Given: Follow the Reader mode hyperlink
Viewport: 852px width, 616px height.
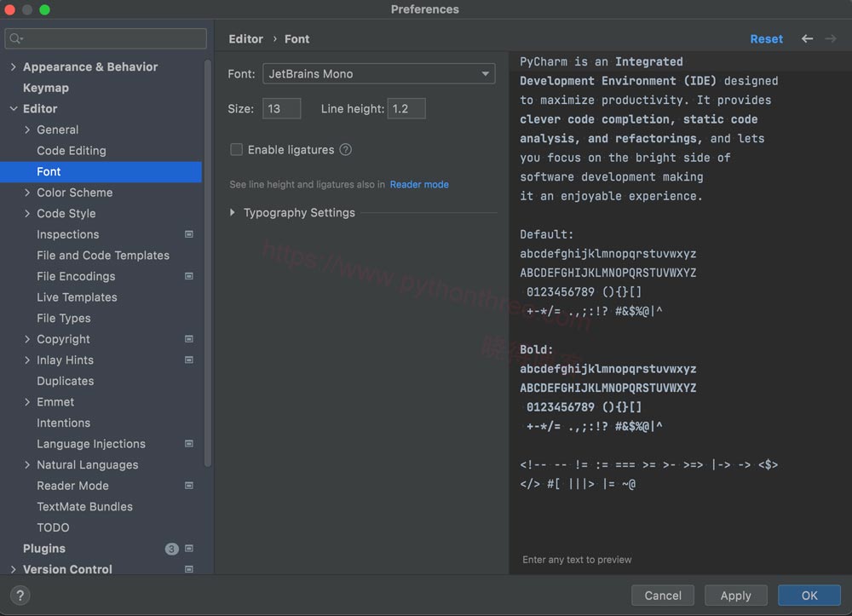Looking at the screenshot, I should point(419,185).
